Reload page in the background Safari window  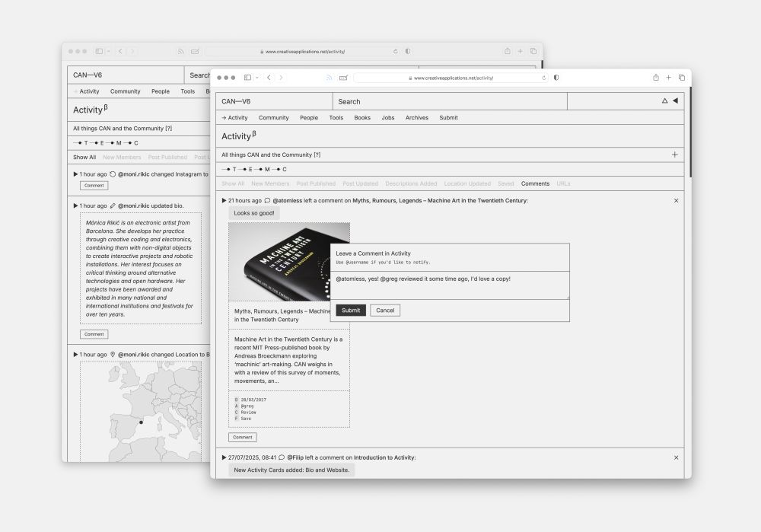point(396,51)
